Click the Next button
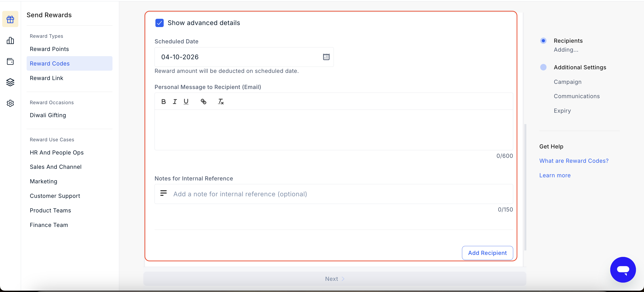This screenshot has width=644, height=292. (x=335, y=279)
